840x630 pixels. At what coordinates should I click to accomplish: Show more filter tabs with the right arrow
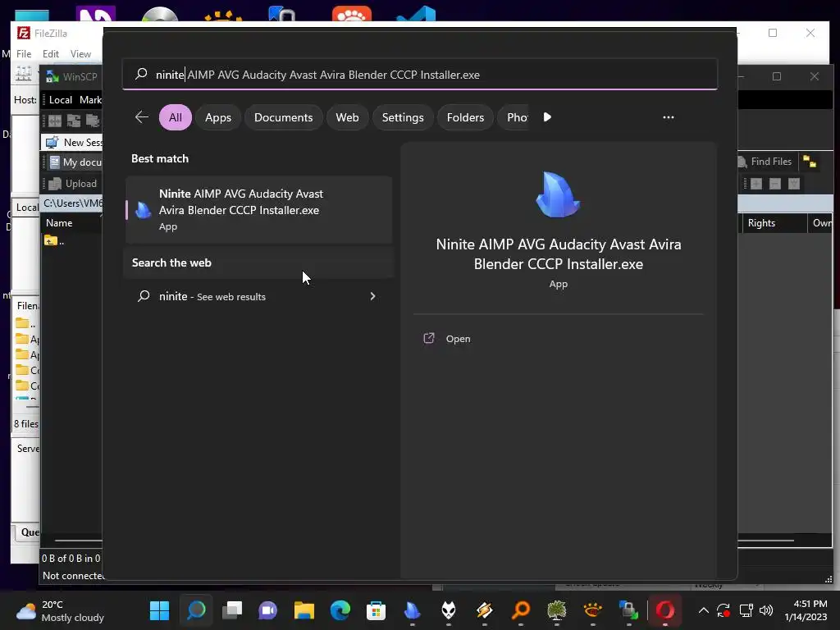pyautogui.click(x=547, y=116)
